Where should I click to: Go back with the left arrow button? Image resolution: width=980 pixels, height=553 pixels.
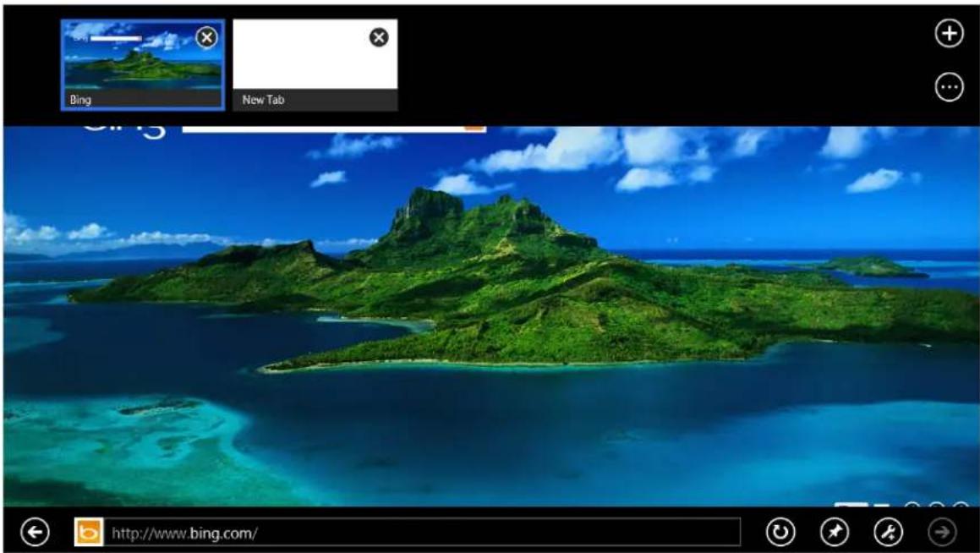(x=35, y=533)
